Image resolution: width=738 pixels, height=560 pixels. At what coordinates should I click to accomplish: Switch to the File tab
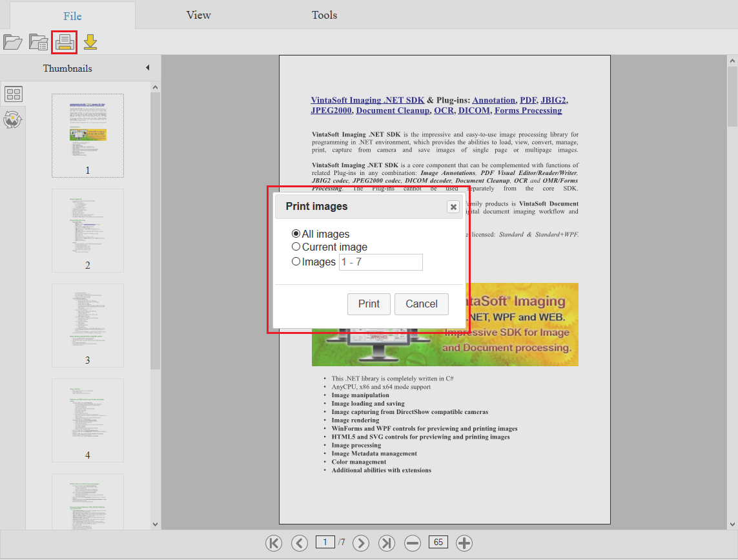coord(72,16)
